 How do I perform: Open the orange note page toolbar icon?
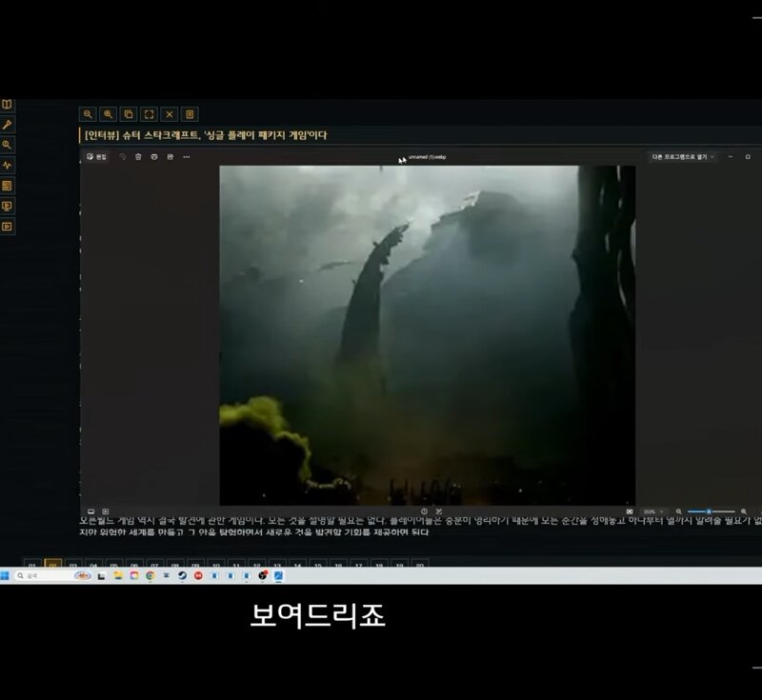(x=190, y=114)
